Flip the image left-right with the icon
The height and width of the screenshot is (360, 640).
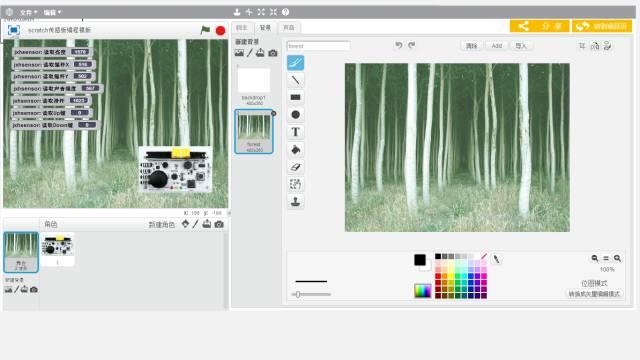tap(595, 46)
